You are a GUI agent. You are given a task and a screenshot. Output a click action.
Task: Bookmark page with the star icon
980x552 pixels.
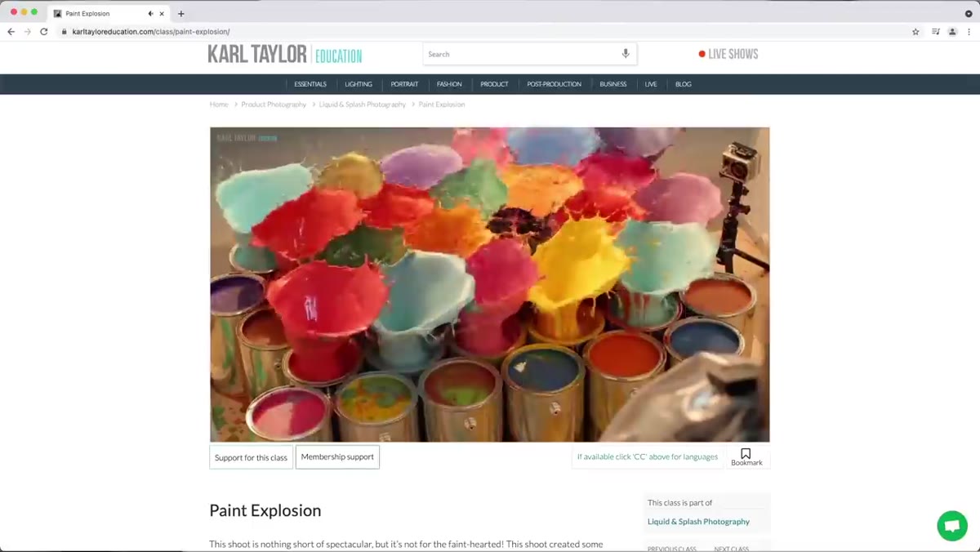coord(915,32)
